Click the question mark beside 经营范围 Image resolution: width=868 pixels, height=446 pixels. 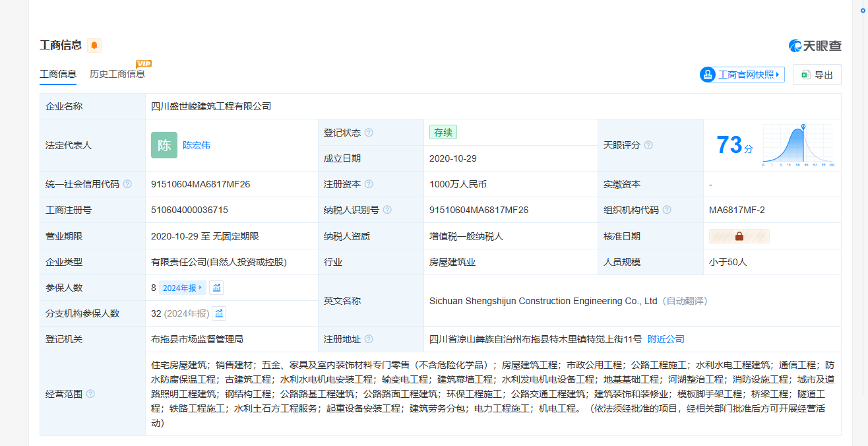click(90, 394)
